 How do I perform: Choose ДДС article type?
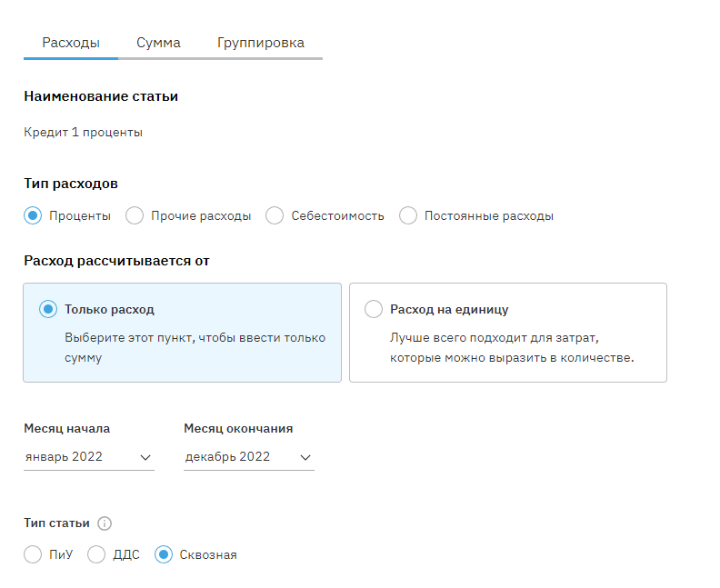pos(96,554)
